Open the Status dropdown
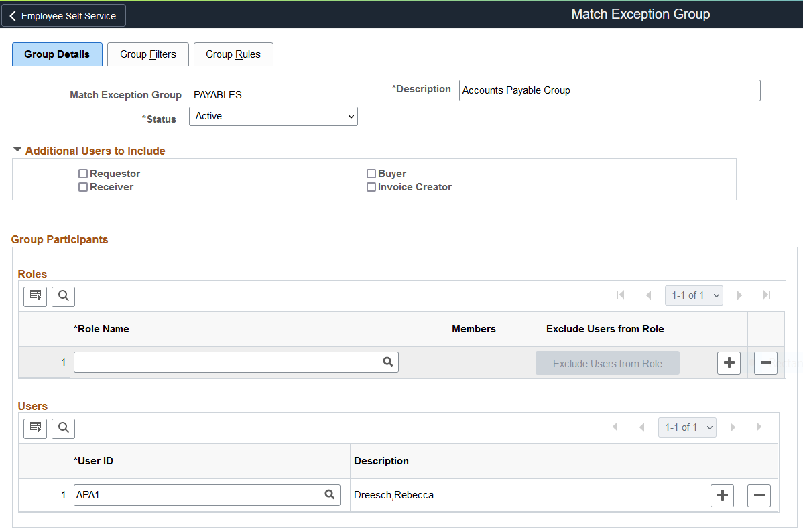Image resolution: width=803 pixels, height=532 pixels. point(273,117)
